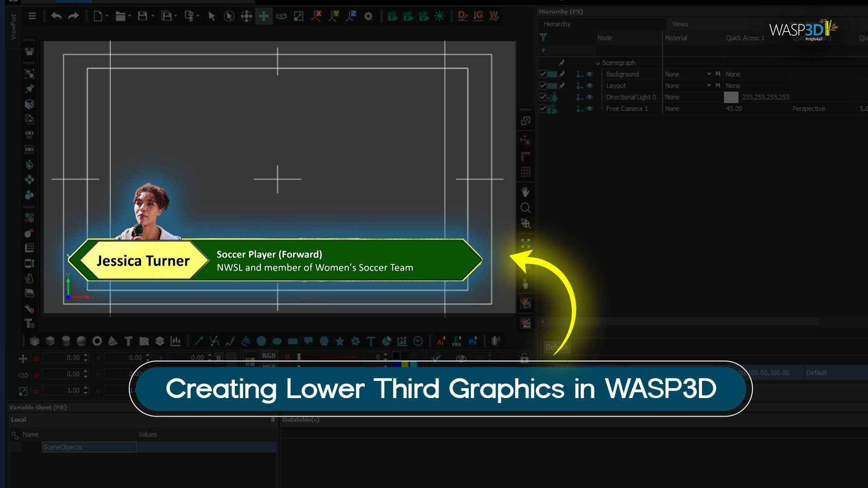Viewport: 868px width, 488px height.
Task: Select the Hierarchy tab
Action: 557,24
